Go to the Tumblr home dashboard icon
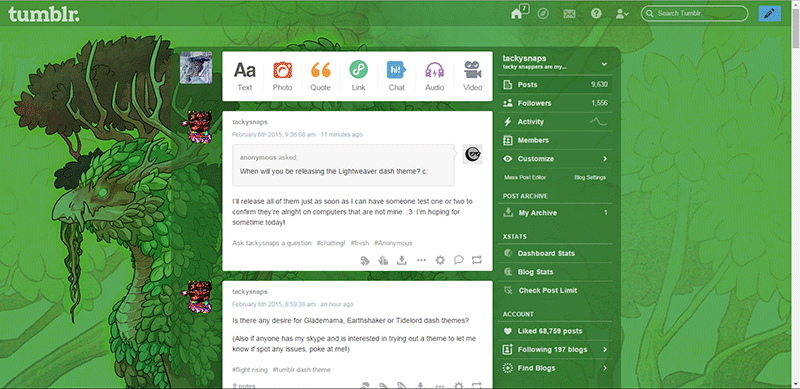Image resolution: width=800 pixels, height=389 pixels. tap(518, 13)
